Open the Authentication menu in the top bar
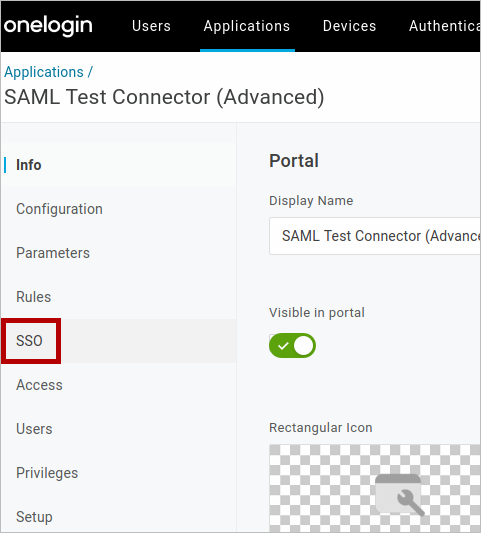The width and height of the screenshot is (481, 533). coord(445,26)
